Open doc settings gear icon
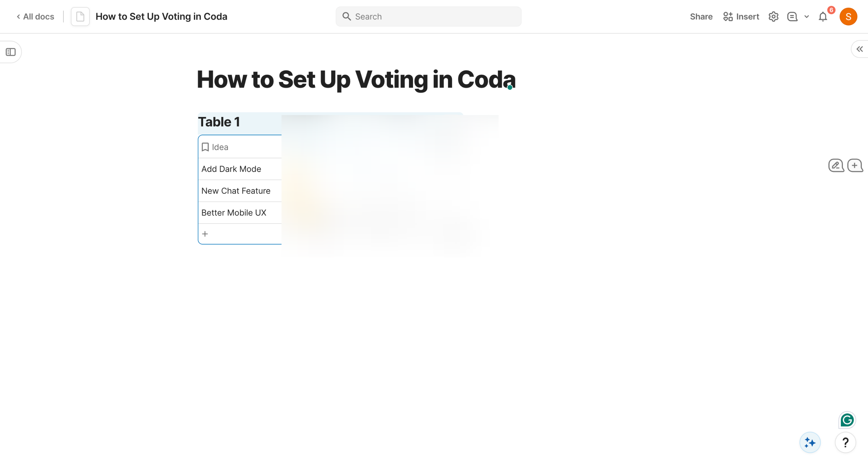Image resolution: width=868 pixels, height=466 pixels. [x=773, y=17]
